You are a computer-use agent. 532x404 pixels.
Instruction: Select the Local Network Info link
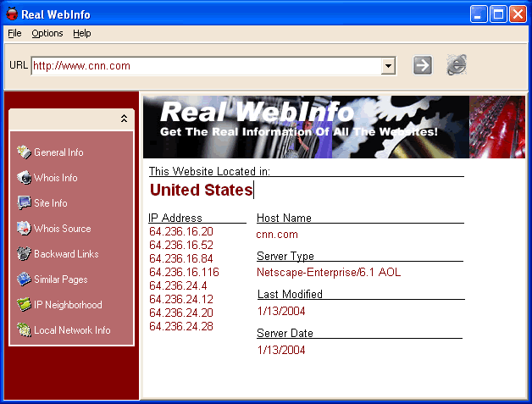[x=72, y=330]
